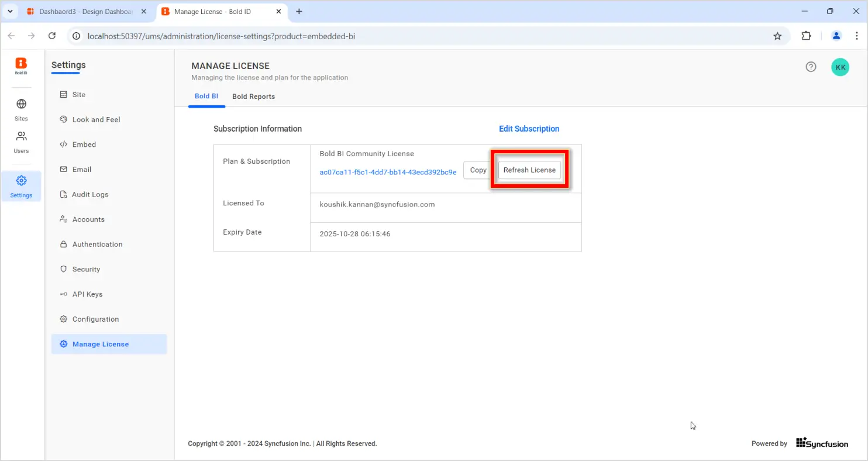Click the KK user avatar

pos(840,67)
